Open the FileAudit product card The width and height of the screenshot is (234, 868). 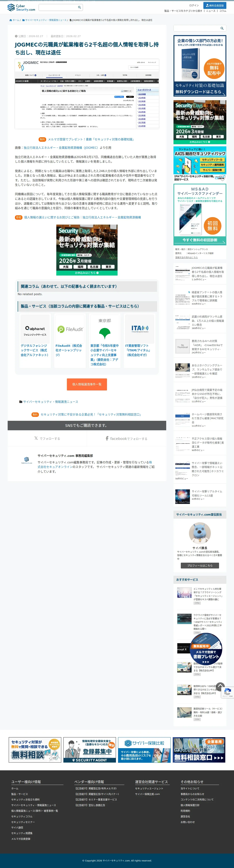(70, 340)
